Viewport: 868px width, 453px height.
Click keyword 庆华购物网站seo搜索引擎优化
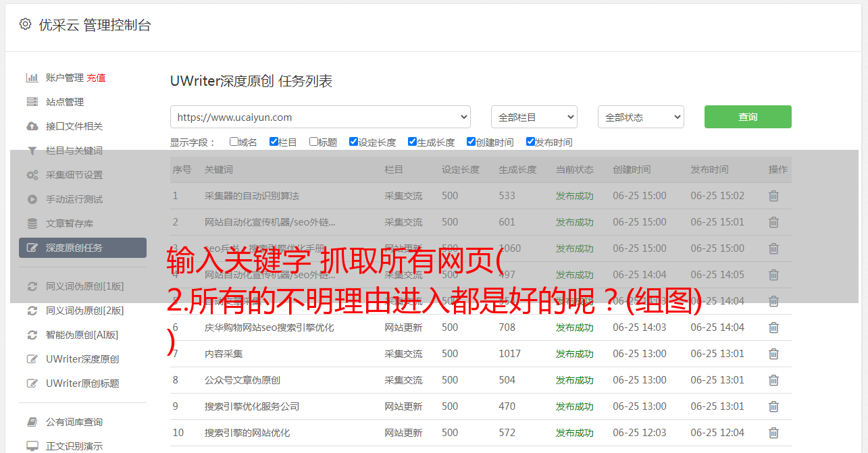click(x=270, y=327)
